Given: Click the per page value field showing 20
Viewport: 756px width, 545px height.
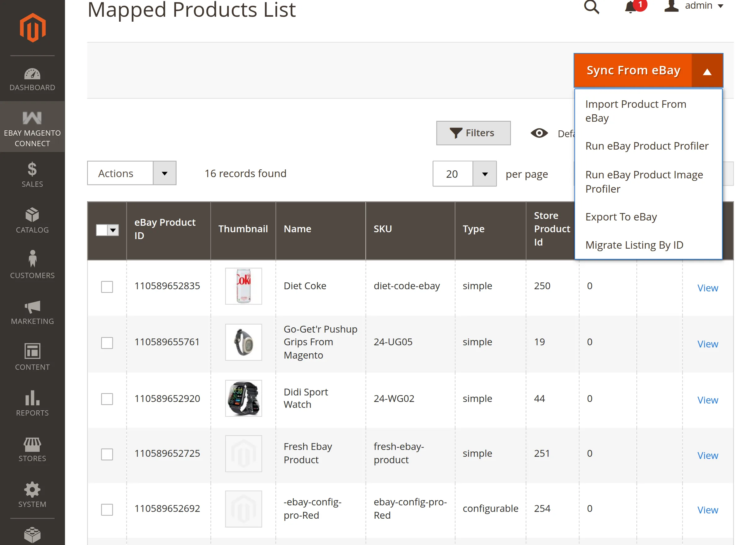Looking at the screenshot, I should [453, 174].
